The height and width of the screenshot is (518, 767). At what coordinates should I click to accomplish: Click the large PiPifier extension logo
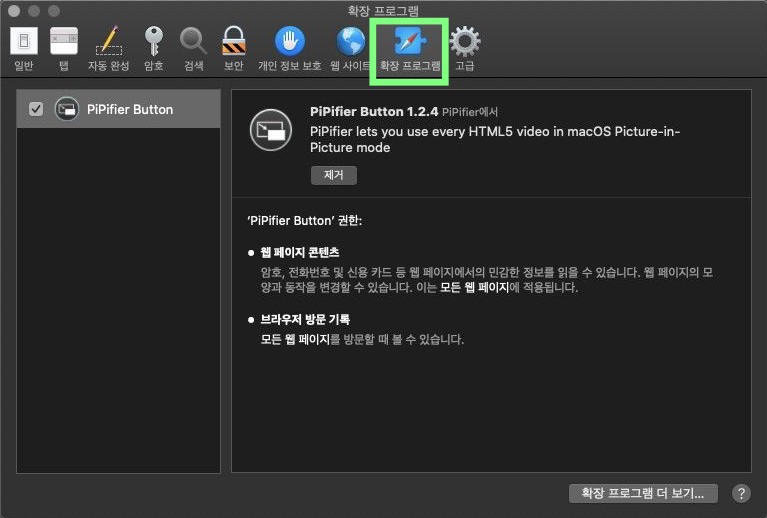pos(270,130)
